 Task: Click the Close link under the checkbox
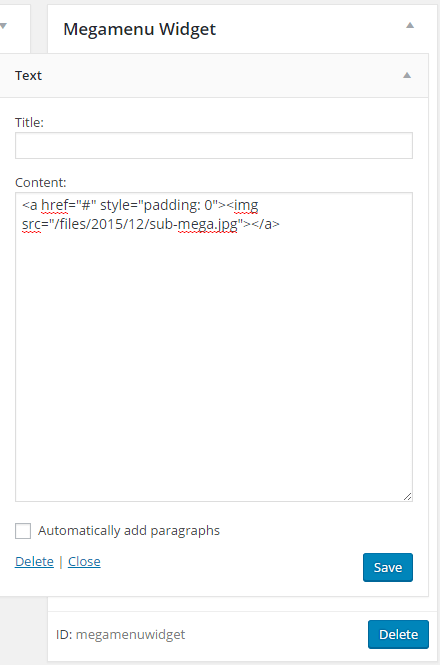84,562
